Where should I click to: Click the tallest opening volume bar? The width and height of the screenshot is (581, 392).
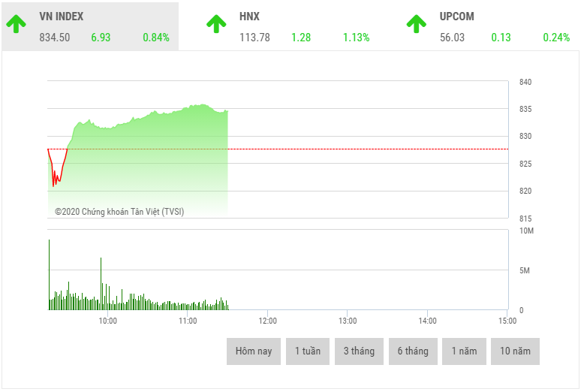50,274
